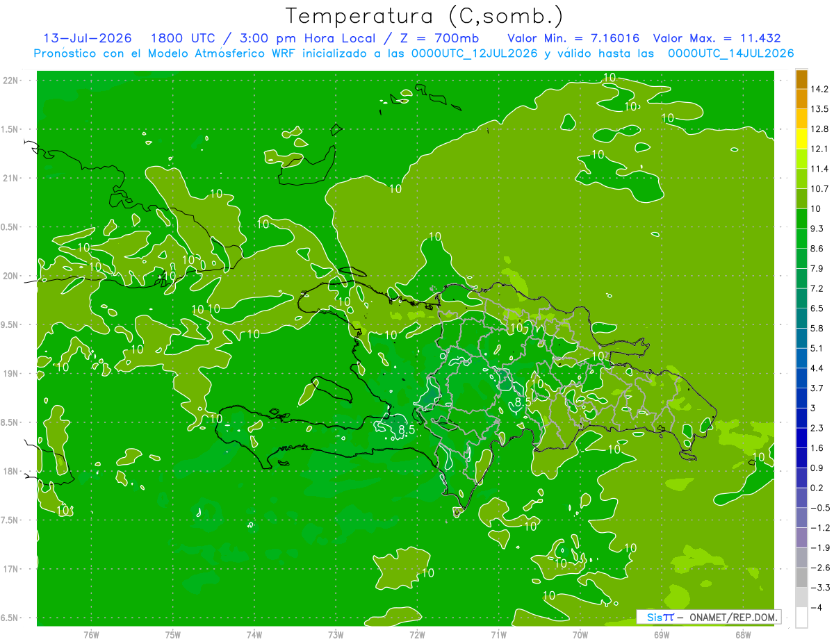This screenshot has height=644, width=834.
Task: Click the 9.3 value on color scale
Action: (816, 229)
